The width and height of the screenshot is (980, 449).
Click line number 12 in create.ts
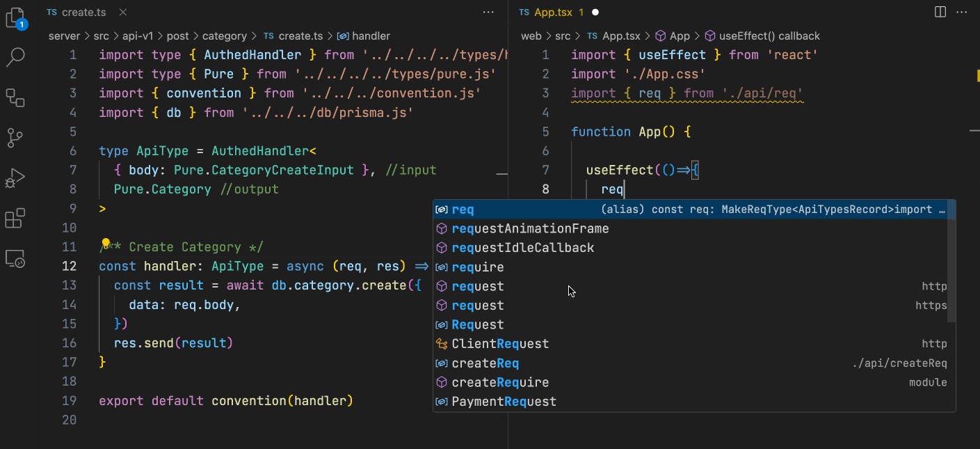point(70,266)
